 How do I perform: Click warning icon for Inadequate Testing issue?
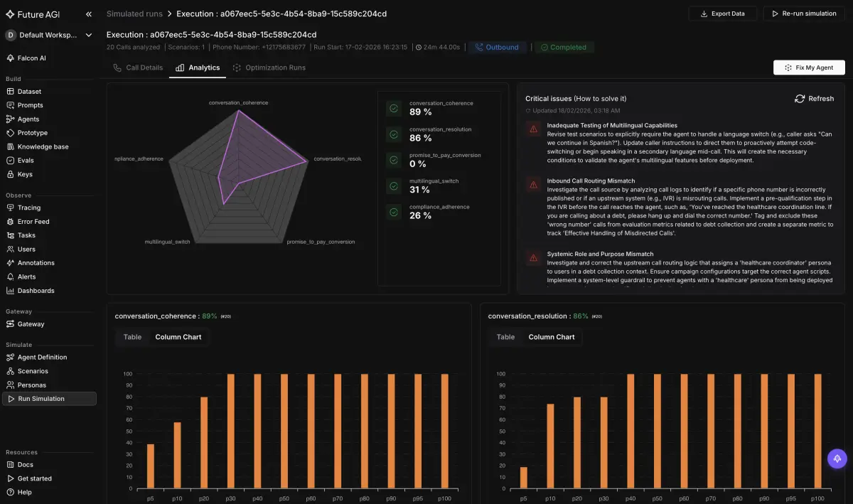[532, 129]
